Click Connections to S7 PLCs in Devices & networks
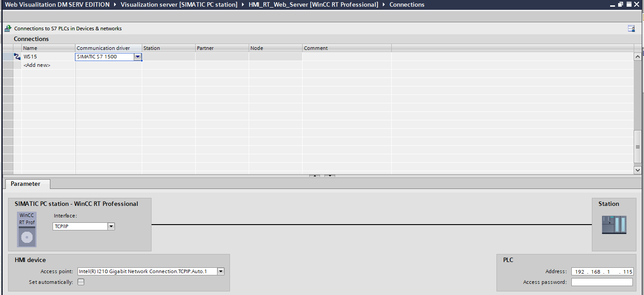644x295 pixels. tap(68, 29)
